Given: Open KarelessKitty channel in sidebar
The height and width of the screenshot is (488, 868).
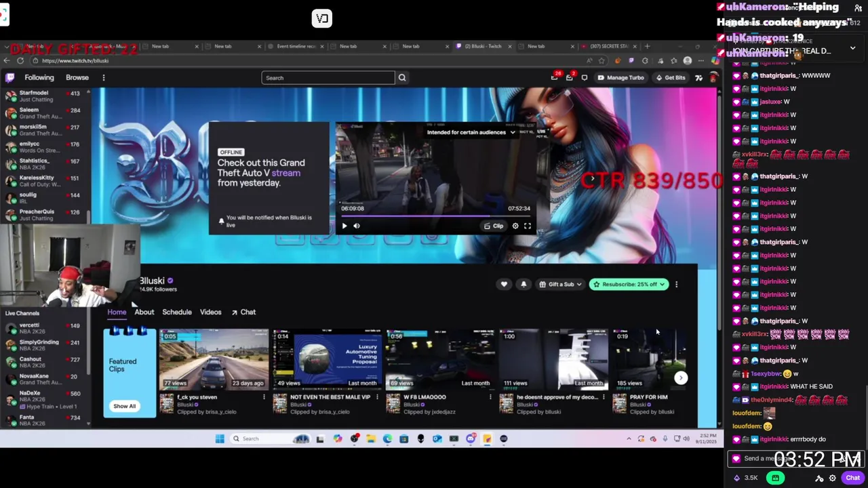Looking at the screenshot, I should click(44, 181).
